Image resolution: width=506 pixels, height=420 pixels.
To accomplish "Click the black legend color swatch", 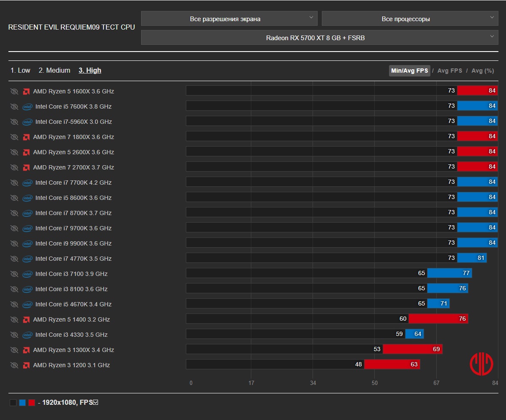I will (x=13, y=403).
